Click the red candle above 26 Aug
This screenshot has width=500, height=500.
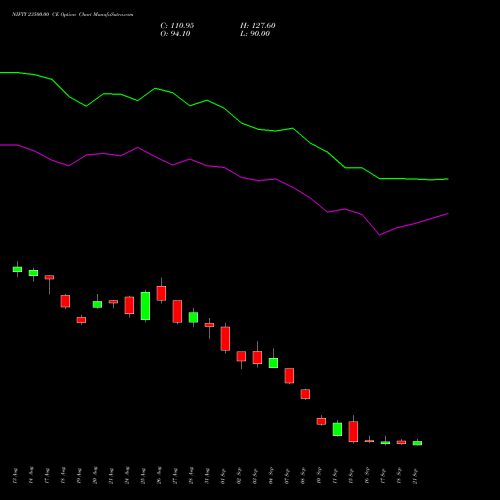161,293
